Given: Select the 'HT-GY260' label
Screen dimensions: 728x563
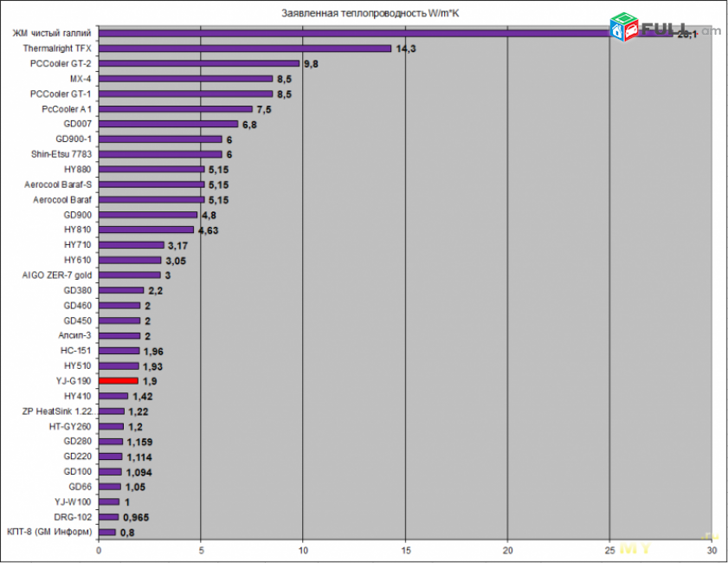Looking at the screenshot, I should 70,426.
